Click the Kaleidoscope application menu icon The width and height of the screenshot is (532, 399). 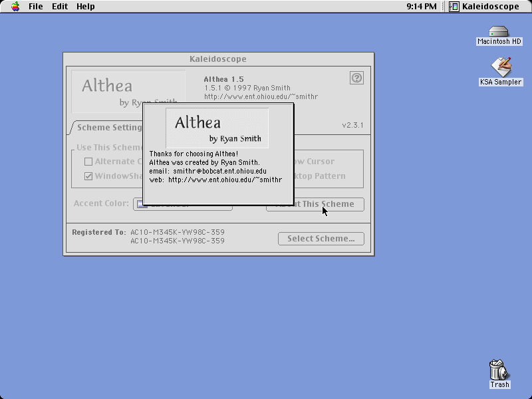click(454, 7)
